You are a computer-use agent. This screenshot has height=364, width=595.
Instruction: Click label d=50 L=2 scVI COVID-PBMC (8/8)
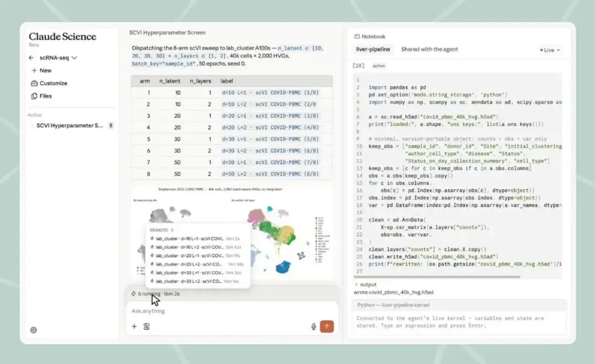[270, 174]
